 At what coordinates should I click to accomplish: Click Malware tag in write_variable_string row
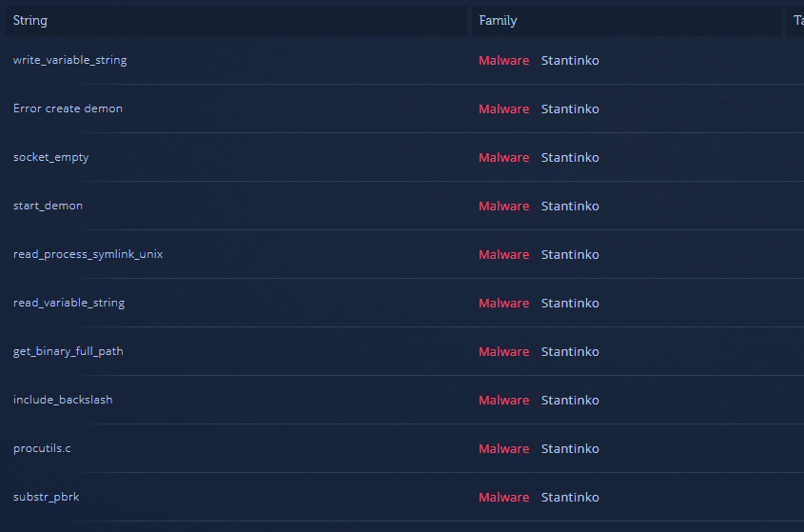503,61
